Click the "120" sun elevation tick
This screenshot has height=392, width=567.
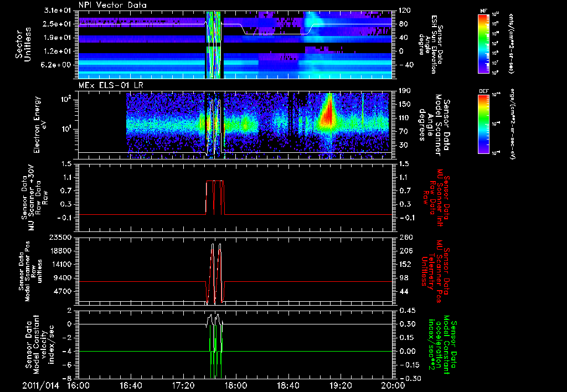[x=405, y=11]
